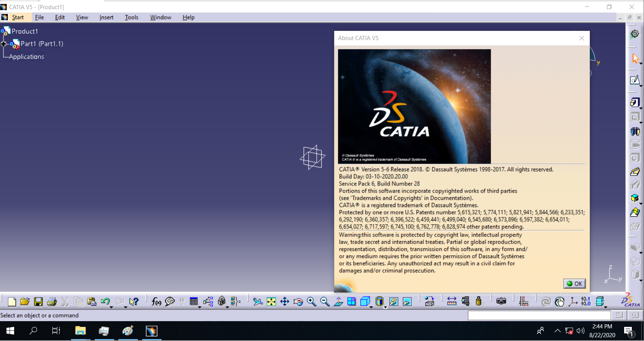This screenshot has width=644, height=341.
Task: Open the Redo history dropdown arrow
Action: [x=126, y=307]
